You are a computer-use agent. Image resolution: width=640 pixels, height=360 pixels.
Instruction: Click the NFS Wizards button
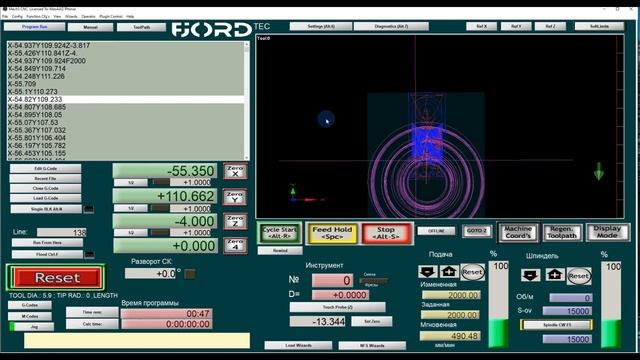point(372,345)
